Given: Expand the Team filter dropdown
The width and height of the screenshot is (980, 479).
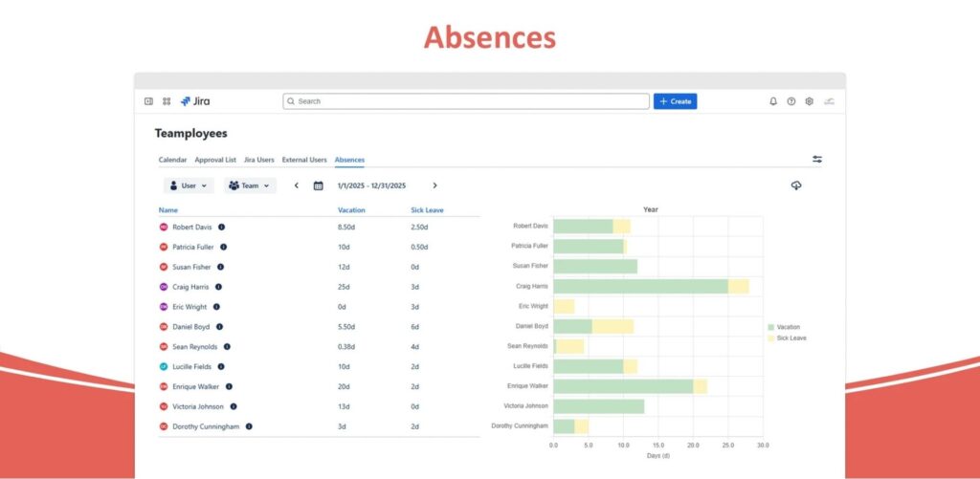Looking at the screenshot, I should coord(250,185).
